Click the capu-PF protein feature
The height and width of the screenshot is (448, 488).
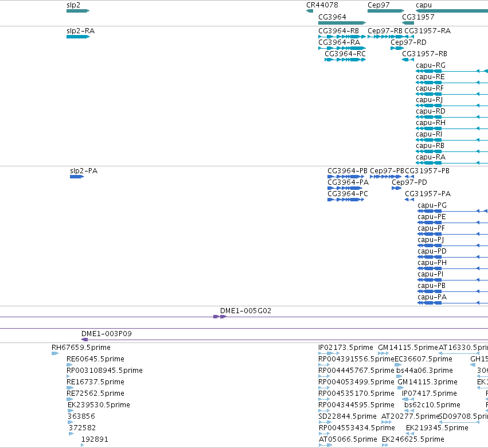pos(453,235)
